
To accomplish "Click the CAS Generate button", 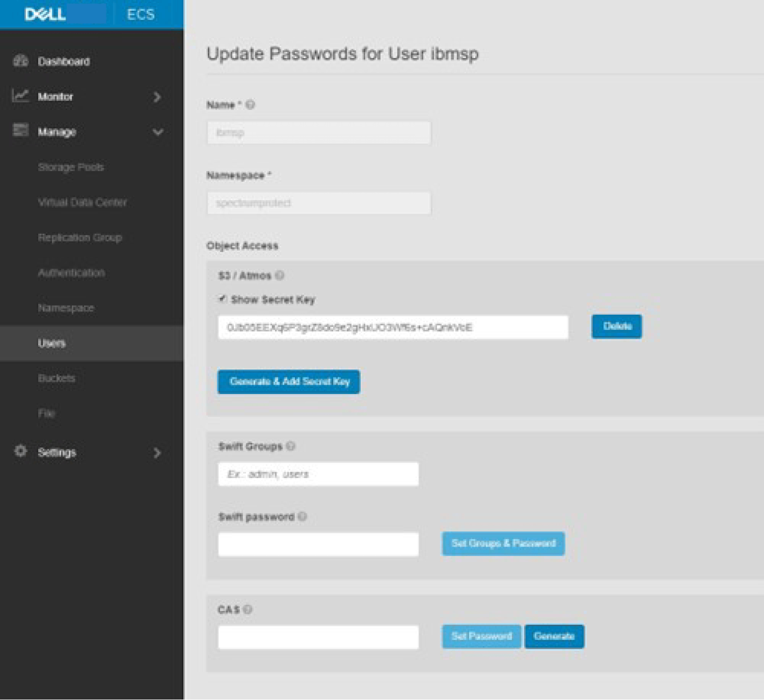I will click(554, 636).
